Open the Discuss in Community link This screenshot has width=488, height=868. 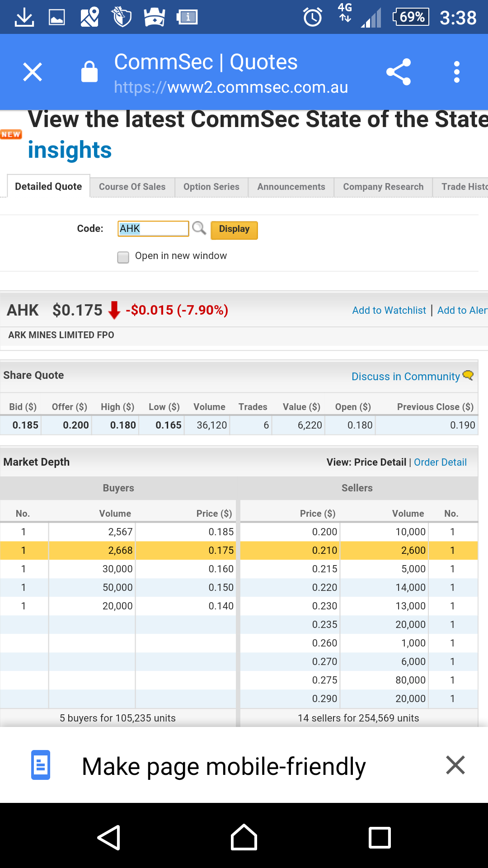click(406, 377)
